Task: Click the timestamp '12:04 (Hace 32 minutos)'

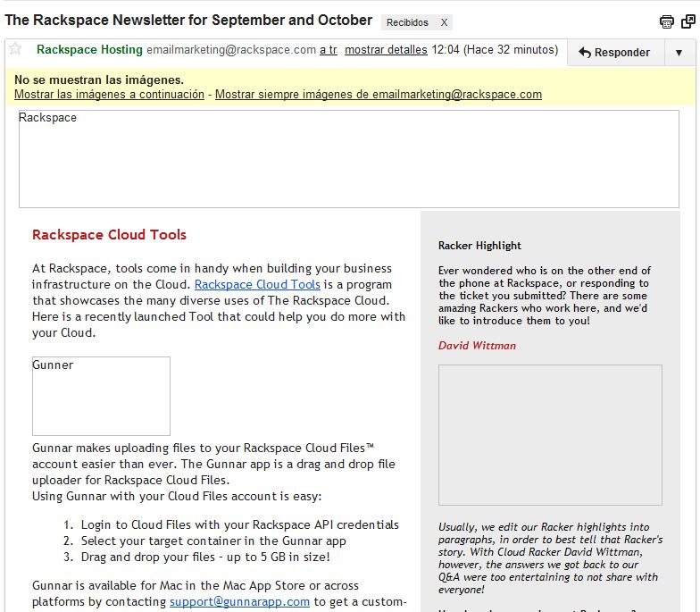Action: 495,50
